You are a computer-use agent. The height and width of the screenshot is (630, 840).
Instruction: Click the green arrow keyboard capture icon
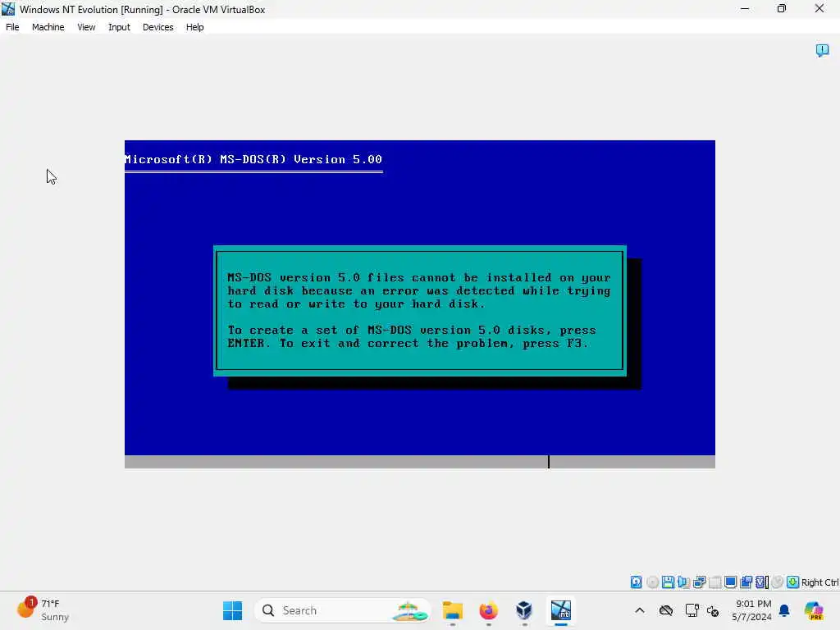793,582
